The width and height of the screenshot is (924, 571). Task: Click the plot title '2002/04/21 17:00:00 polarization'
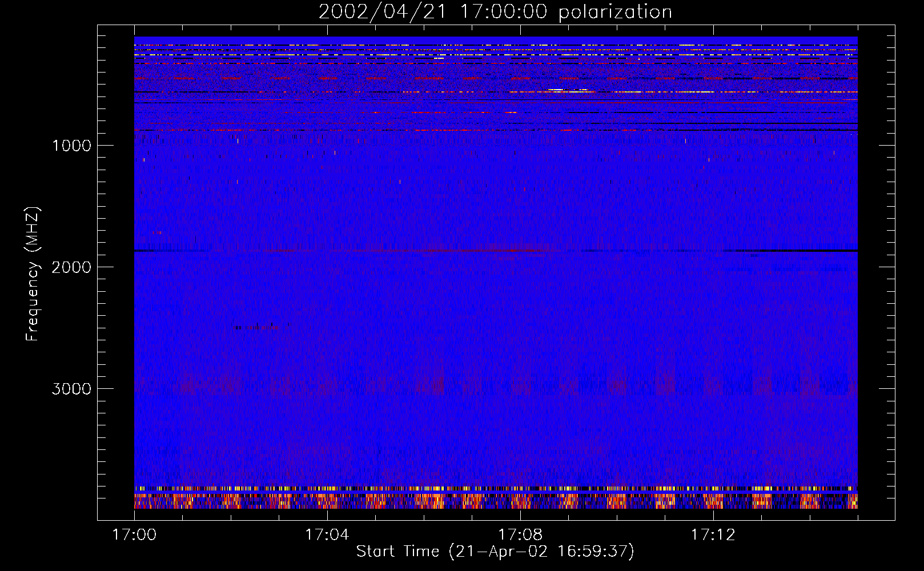(495, 12)
